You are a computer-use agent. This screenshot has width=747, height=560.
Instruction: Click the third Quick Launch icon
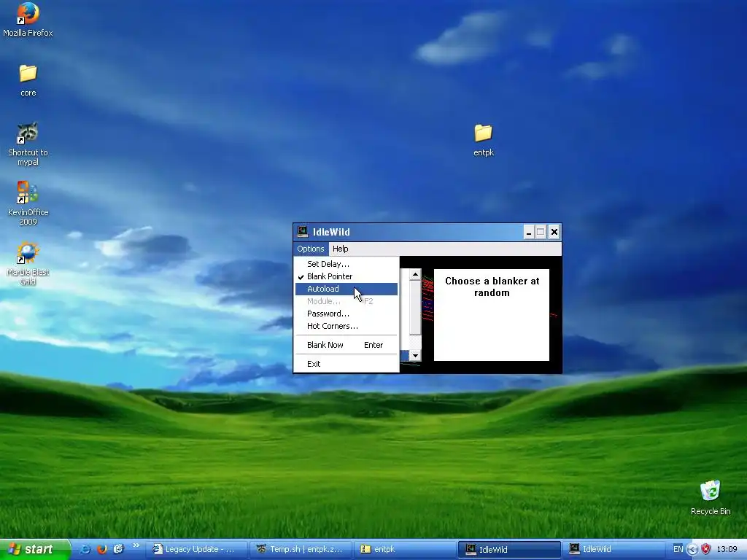point(118,549)
